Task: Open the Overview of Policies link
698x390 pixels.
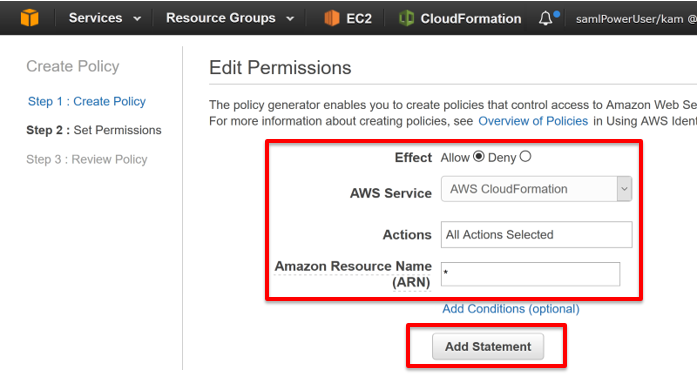Action: [x=533, y=121]
